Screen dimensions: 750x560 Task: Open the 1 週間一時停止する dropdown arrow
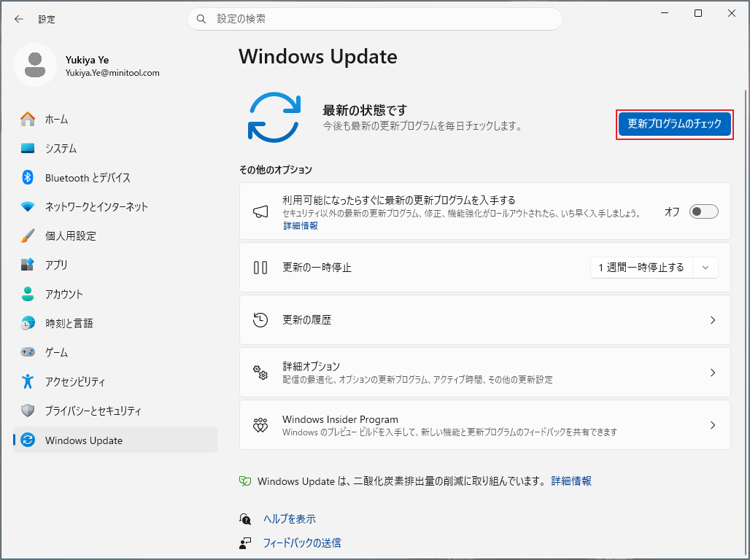(705, 268)
